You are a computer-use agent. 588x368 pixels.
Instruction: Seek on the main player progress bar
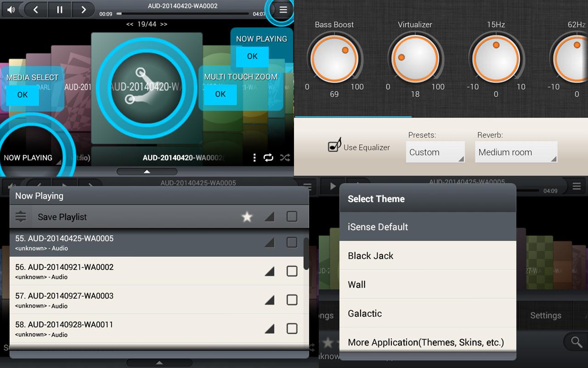tap(183, 14)
